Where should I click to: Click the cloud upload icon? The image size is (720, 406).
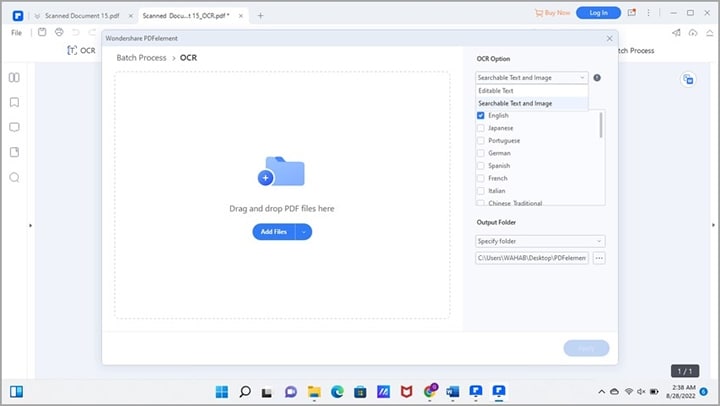[693, 32]
